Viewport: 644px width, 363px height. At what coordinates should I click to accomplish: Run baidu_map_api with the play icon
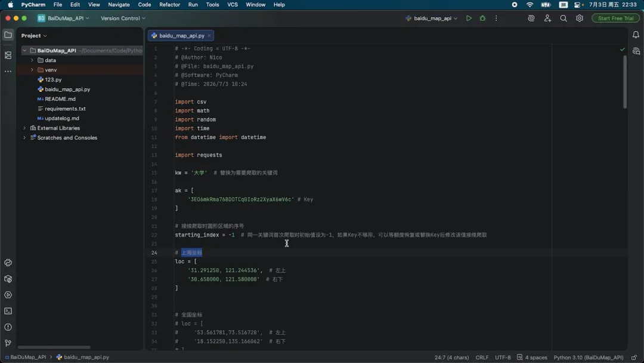[x=469, y=19]
